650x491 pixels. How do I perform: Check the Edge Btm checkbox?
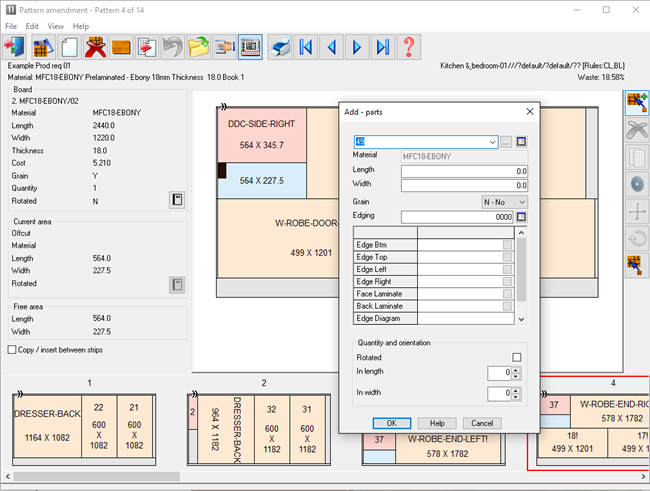pyautogui.click(x=509, y=245)
